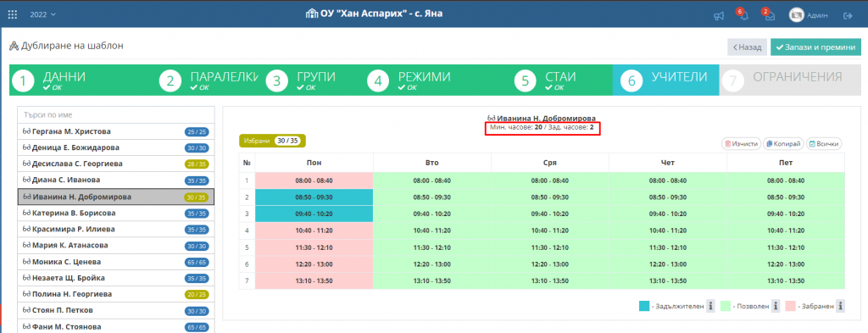Focus the Търси по име field
The height and width of the screenshot is (333, 868).
(115, 115)
